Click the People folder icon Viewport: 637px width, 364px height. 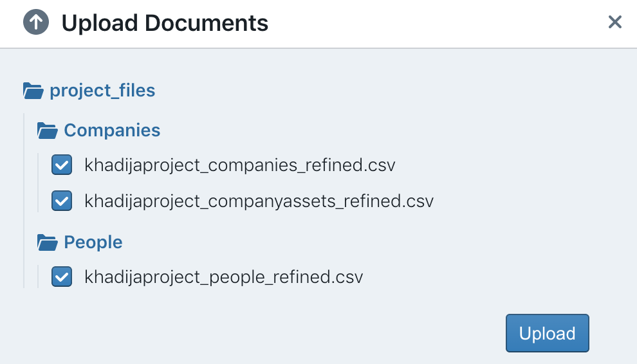click(x=47, y=242)
